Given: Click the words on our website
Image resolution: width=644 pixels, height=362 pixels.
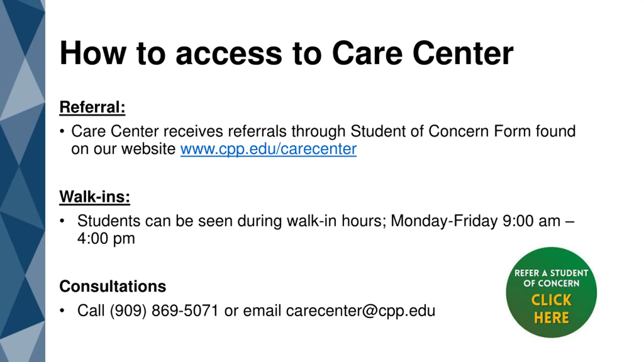Looking at the screenshot, I should tap(123, 149).
